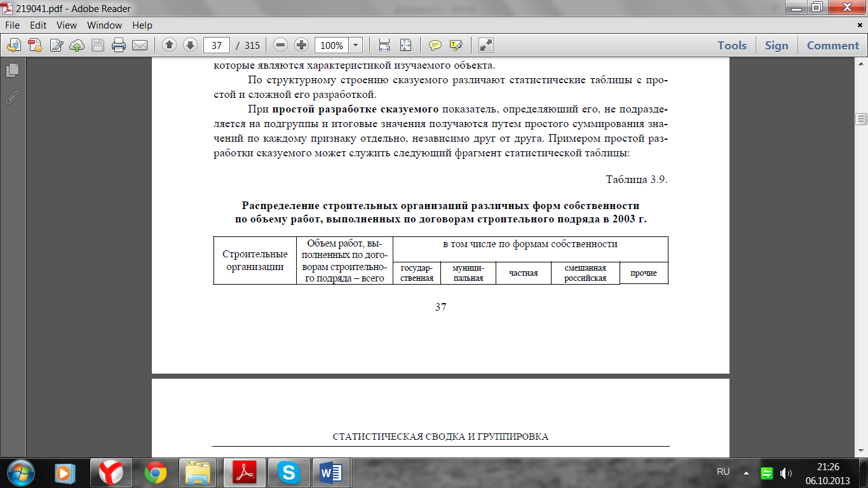This screenshot has height=488, width=868.
Task: Show attachments paperclip panel
Action: click(13, 98)
